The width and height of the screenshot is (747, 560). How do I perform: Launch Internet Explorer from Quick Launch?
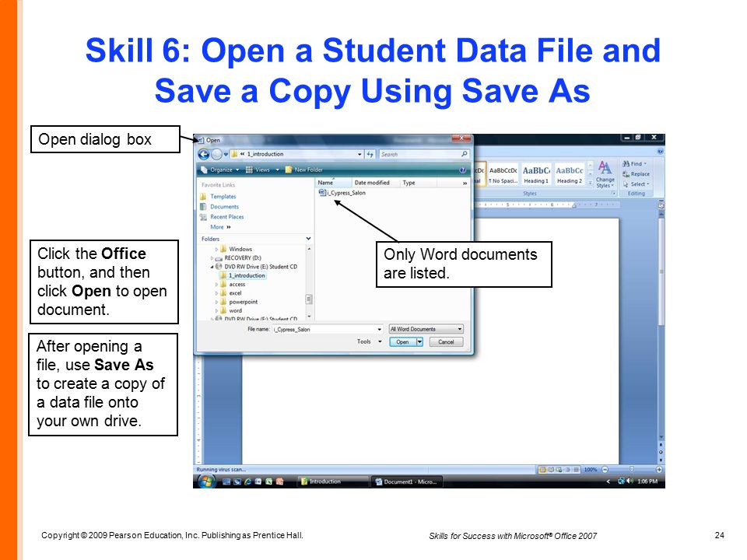tap(247, 481)
